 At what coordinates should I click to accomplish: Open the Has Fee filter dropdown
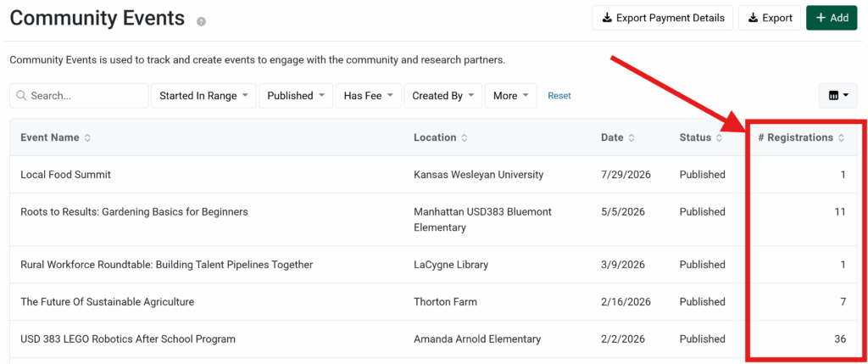pos(367,96)
